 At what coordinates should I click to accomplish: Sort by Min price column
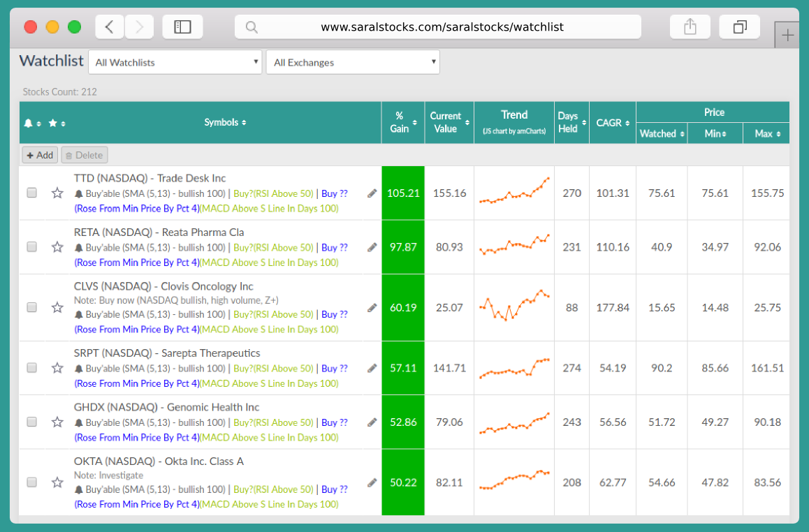coord(715,133)
